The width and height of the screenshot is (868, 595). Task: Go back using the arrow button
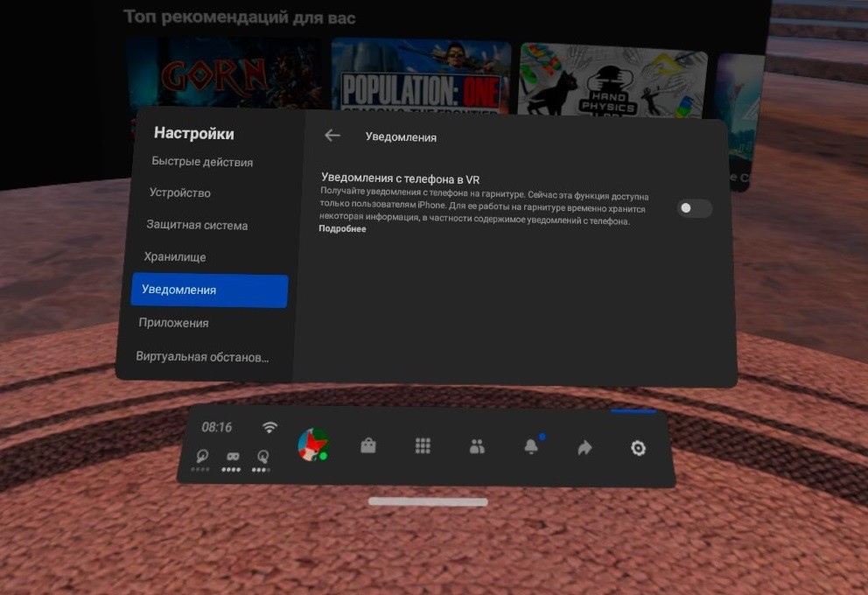coord(332,136)
